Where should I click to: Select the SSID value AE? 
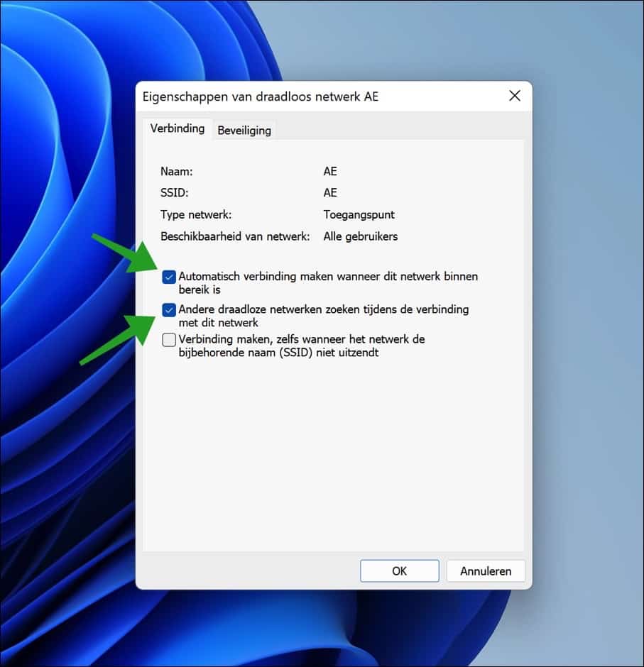pos(329,192)
